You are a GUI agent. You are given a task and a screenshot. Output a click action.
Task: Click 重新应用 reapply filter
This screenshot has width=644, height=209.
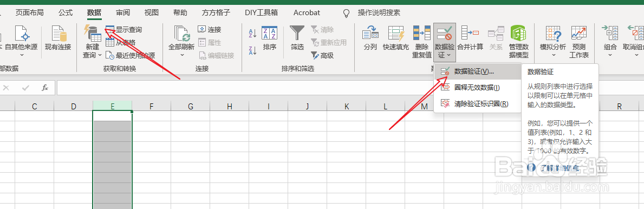click(328, 42)
